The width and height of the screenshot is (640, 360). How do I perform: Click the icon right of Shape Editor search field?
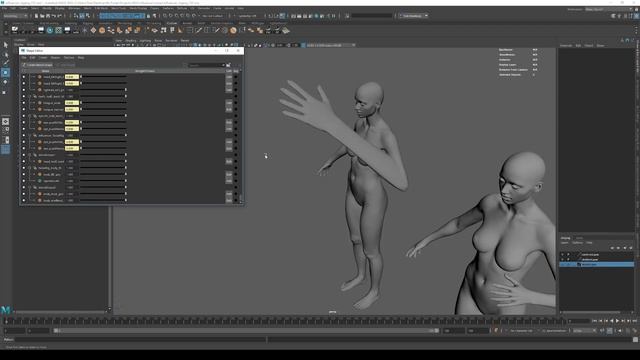point(229,65)
